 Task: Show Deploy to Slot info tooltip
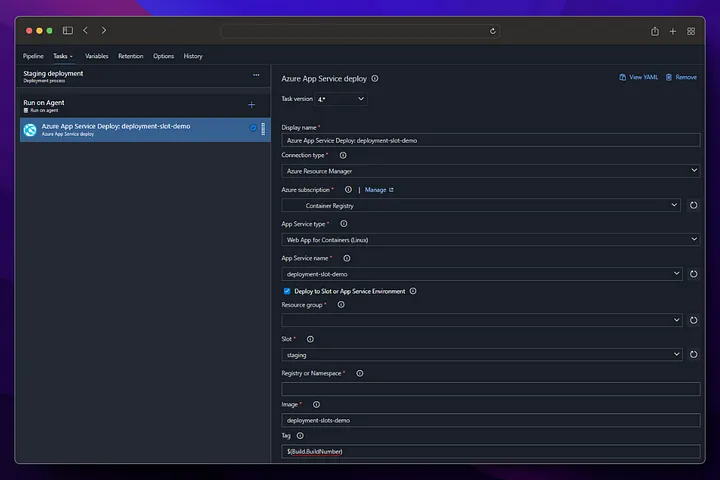click(x=413, y=291)
